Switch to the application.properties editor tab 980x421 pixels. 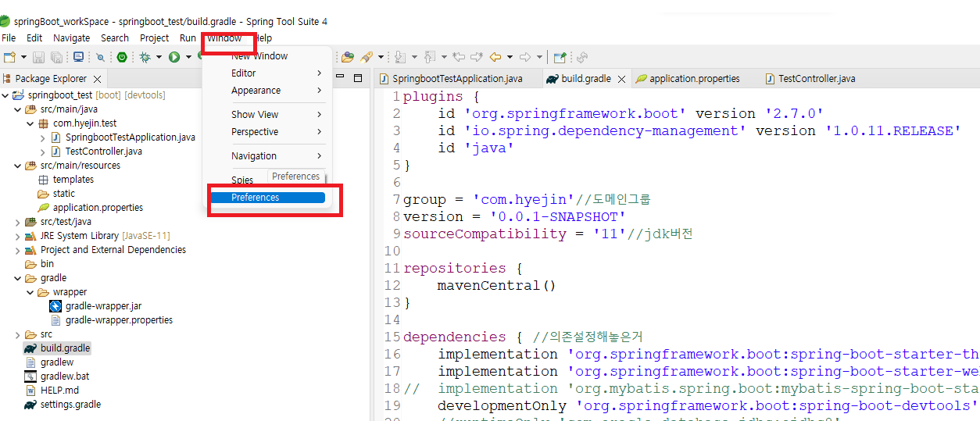point(688,79)
